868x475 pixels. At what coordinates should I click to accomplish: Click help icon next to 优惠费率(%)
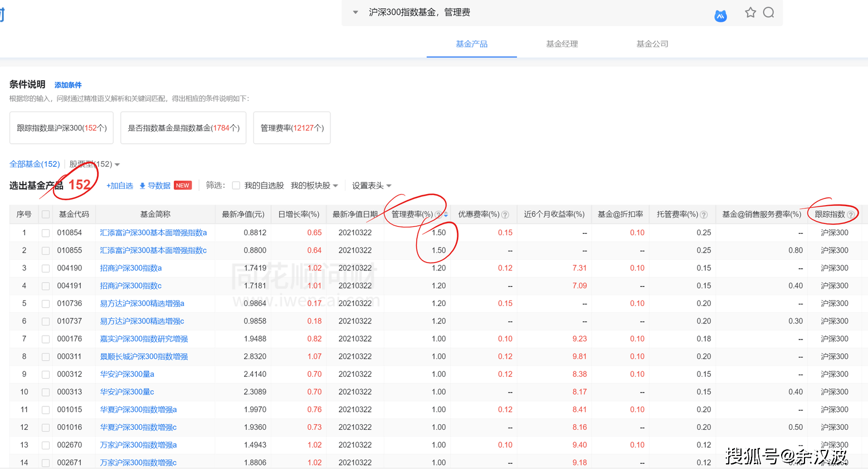pos(505,215)
